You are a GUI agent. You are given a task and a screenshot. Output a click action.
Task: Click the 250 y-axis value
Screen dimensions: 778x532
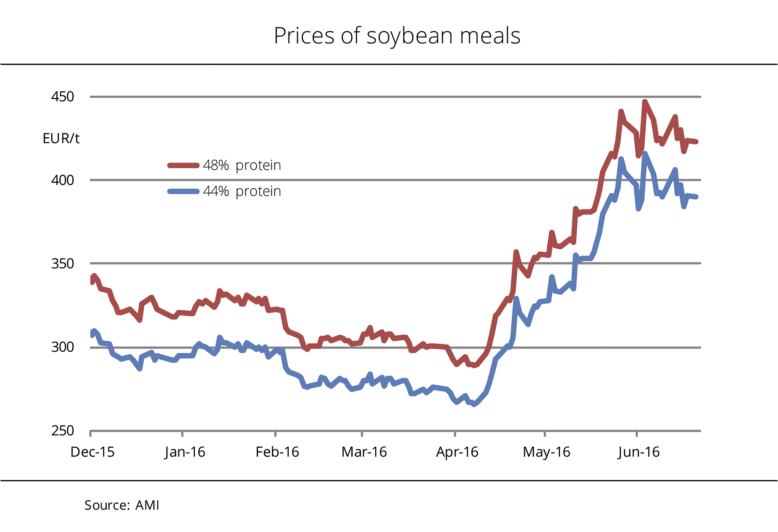(63, 431)
